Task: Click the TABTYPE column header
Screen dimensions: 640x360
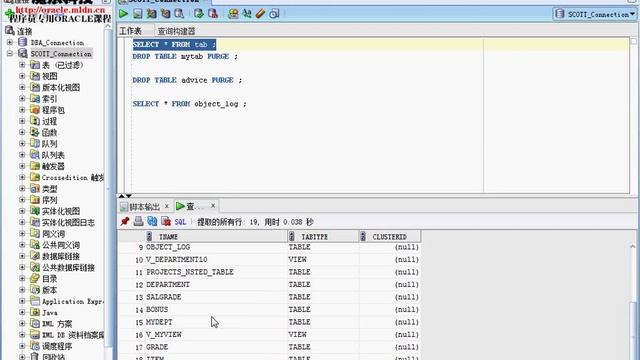Action: (323, 236)
